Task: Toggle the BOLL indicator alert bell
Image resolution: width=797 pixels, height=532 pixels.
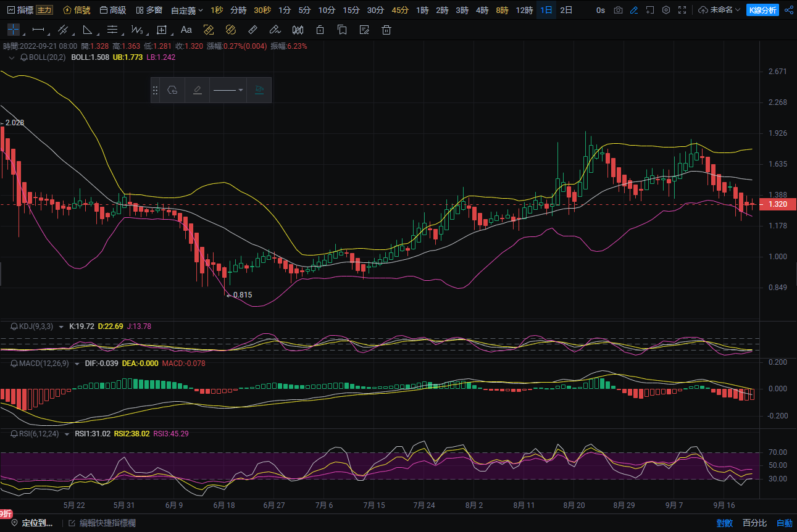Action: [24, 57]
